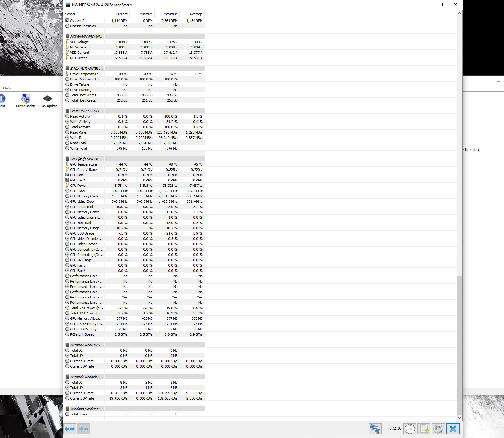The height and width of the screenshot is (438, 504).
Task: Select the GPU Video Clock row
Action: 135,201
